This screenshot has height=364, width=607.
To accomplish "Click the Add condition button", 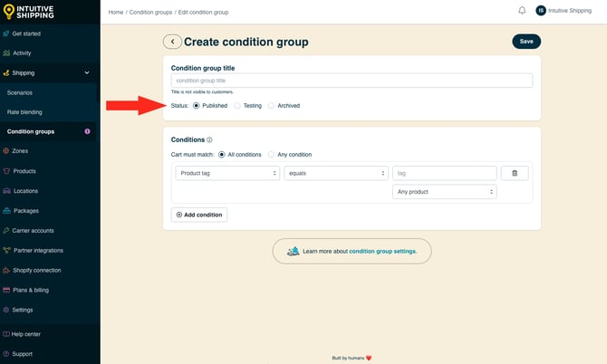I will (199, 215).
